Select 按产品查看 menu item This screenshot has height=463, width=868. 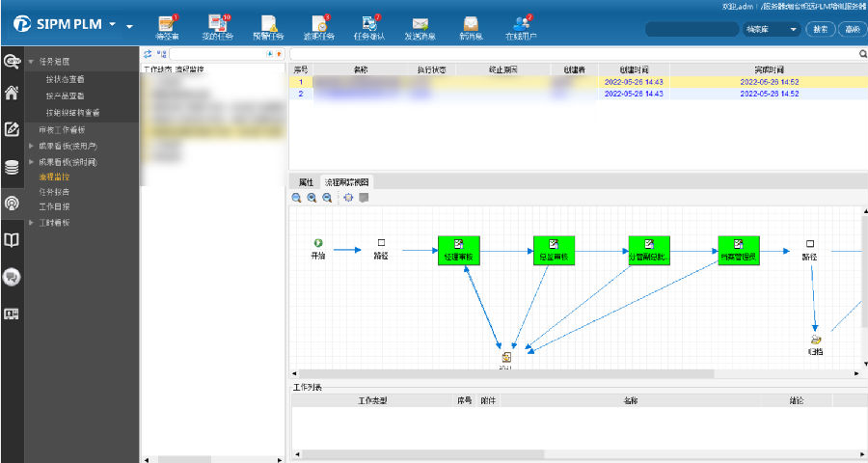point(66,95)
